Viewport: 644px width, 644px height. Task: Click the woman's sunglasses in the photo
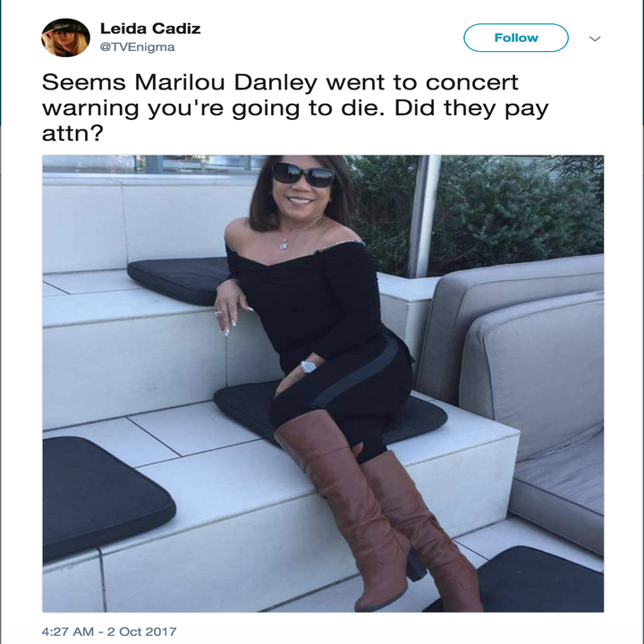(302, 174)
